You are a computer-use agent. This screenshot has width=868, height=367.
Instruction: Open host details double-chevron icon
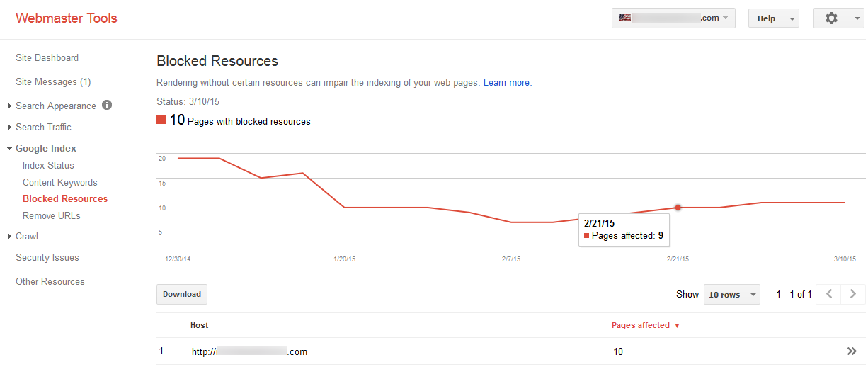pos(852,351)
